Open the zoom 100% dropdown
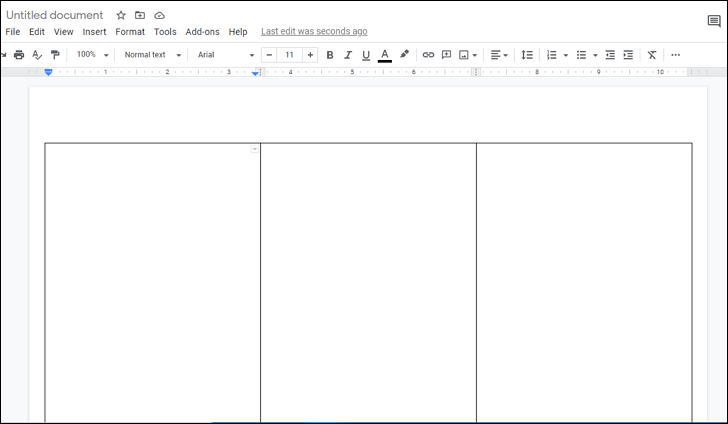This screenshot has height=424, width=728. pos(92,55)
